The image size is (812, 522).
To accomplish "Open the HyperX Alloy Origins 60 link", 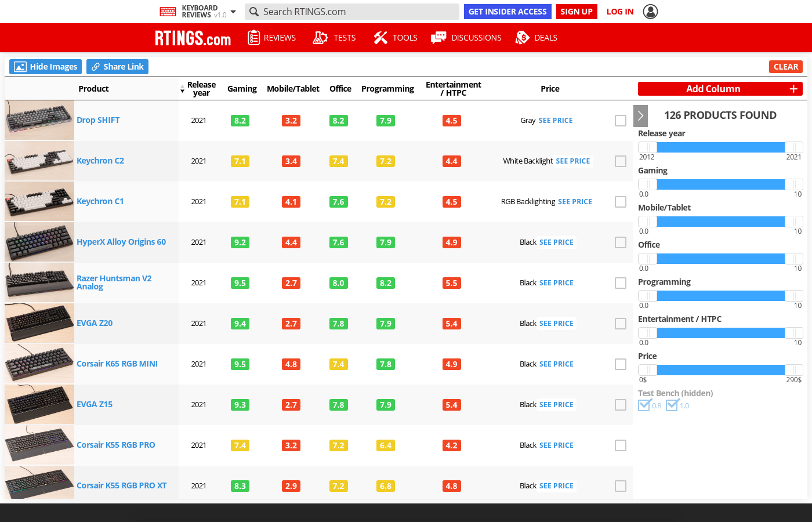I will [121, 242].
